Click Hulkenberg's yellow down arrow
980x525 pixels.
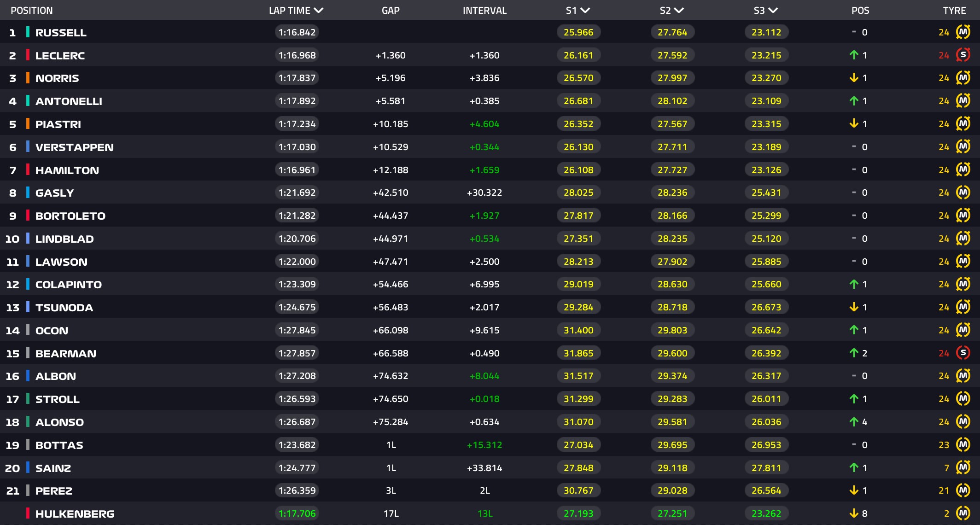point(854,513)
